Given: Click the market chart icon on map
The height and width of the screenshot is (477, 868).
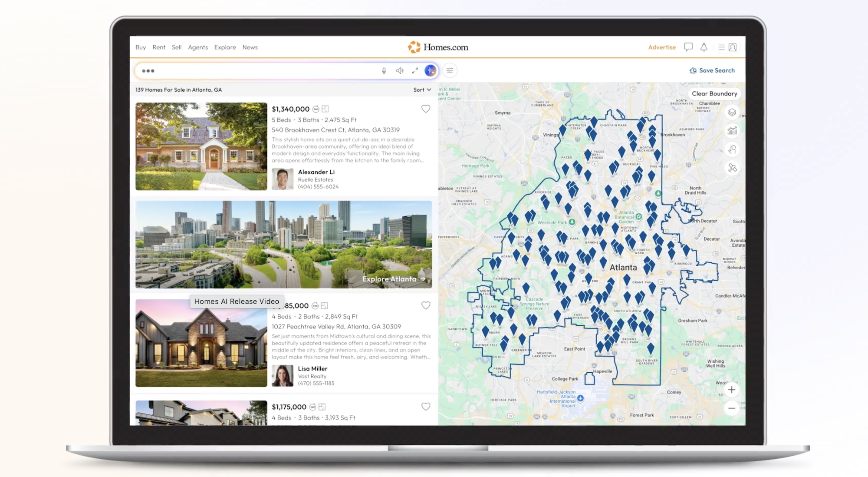Looking at the screenshot, I should pyautogui.click(x=732, y=131).
